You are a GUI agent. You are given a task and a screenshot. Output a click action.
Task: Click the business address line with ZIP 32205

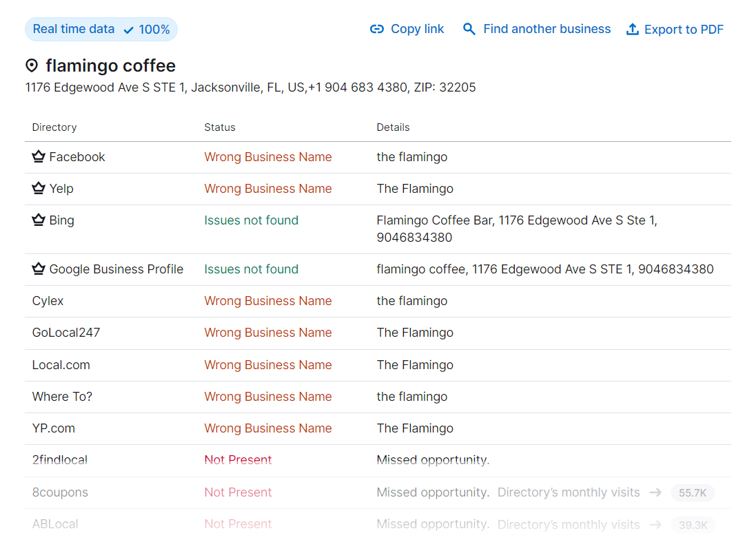click(x=250, y=87)
